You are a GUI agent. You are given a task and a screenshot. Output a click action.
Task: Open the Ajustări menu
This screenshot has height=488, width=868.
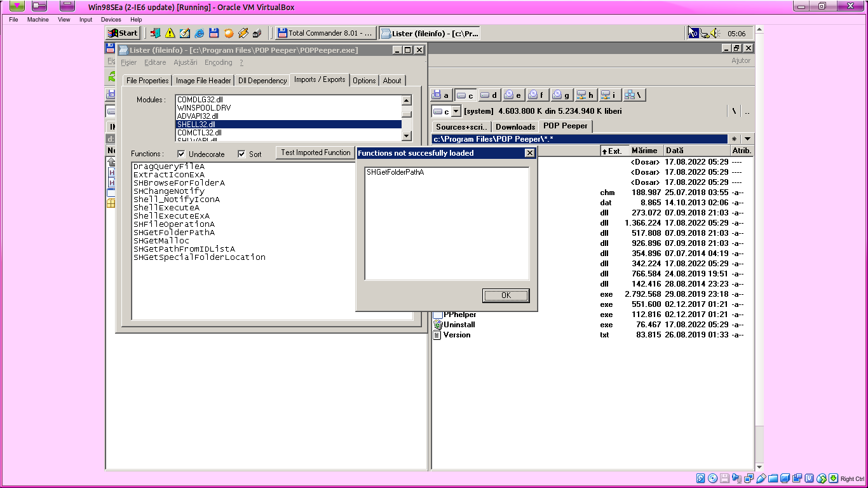(x=186, y=62)
